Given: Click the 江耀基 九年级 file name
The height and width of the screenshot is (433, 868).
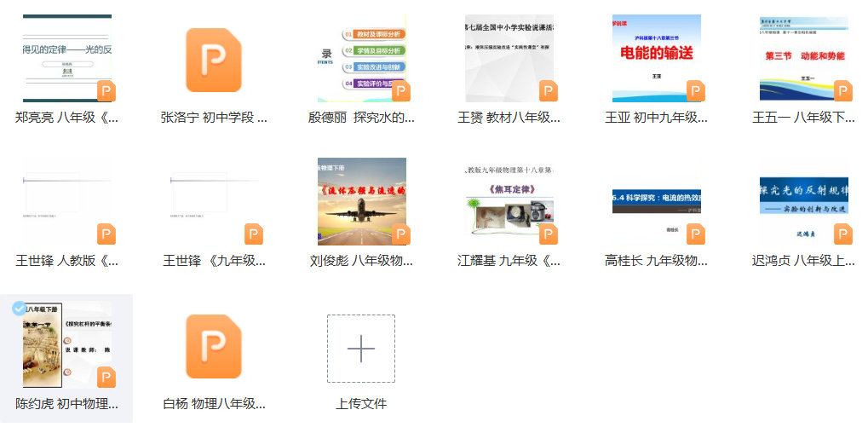Looking at the screenshot, I should (x=509, y=261).
